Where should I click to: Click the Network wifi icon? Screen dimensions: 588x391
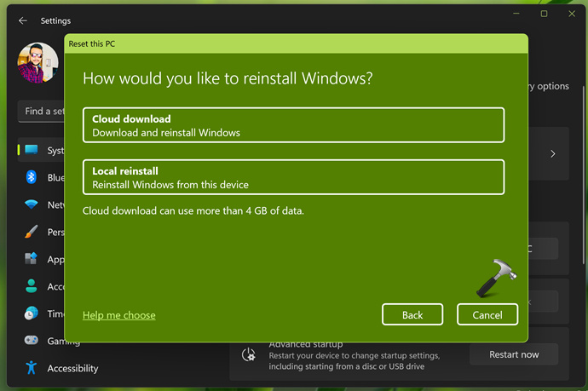tap(32, 204)
